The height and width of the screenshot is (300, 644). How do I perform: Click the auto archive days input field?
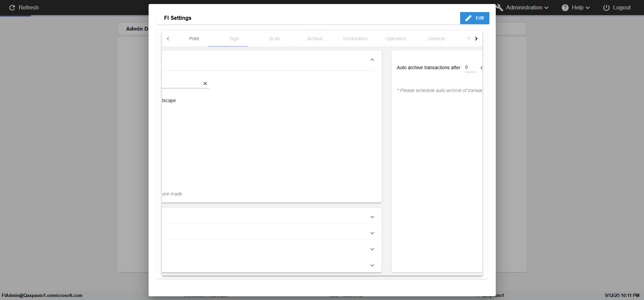(470, 68)
